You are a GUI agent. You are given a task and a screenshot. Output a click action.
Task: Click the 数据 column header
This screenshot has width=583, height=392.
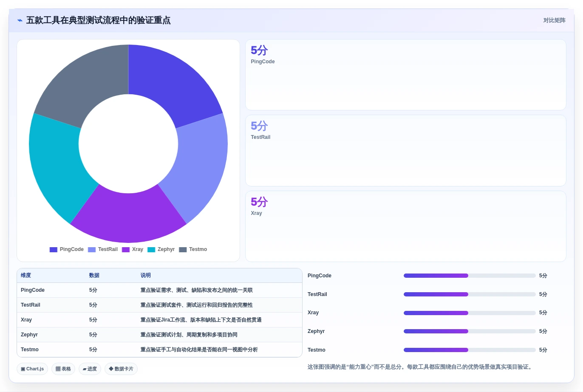pyautogui.click(x=94, y=276)
